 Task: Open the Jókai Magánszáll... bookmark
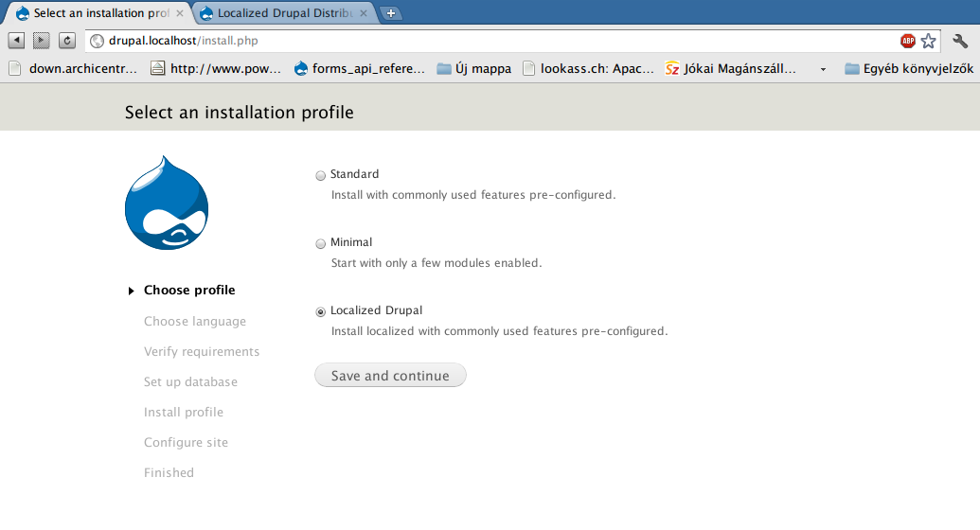pyautogui.click(x=731, y=69)
